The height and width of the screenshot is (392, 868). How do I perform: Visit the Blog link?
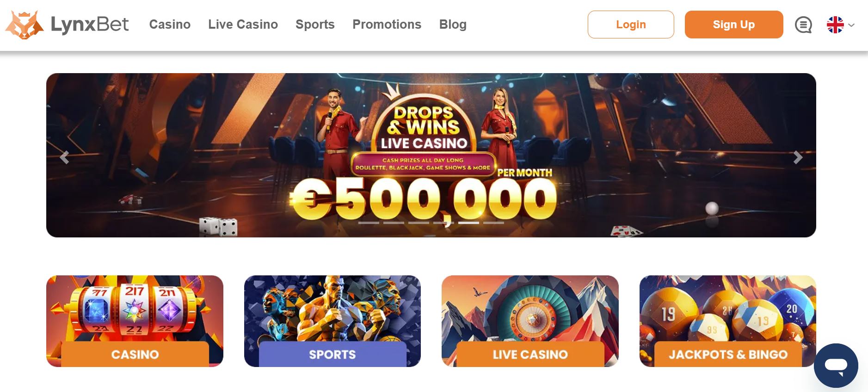click(x=453, y=25)
